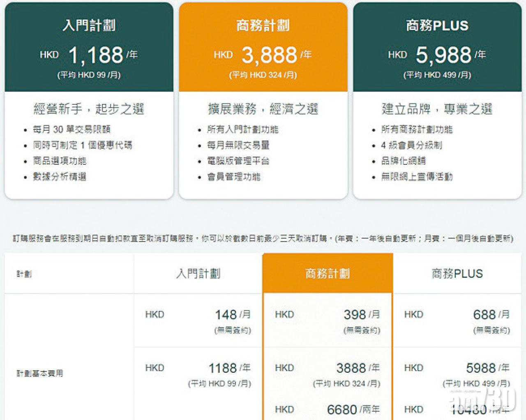Screen dimensions: 526x420
Task: Select the 品牌化網鋪 feature item
Action: pyautogui.click(x=403, y=161)
